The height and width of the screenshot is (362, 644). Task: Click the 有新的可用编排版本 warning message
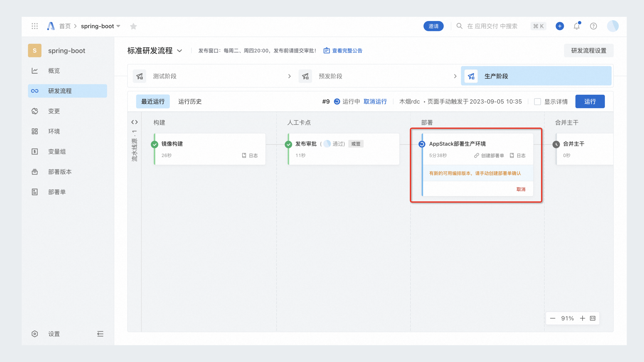point(475,173)
